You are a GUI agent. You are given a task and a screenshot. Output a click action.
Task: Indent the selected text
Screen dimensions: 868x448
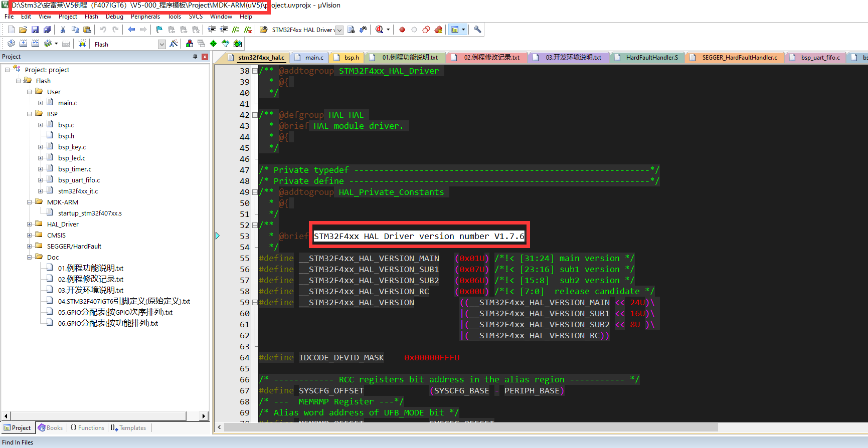[212, 30]
